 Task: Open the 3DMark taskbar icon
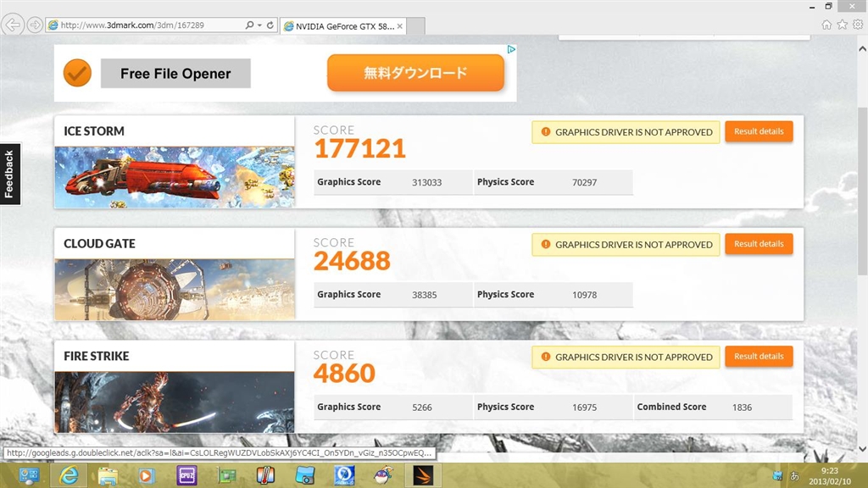point(424,475)
